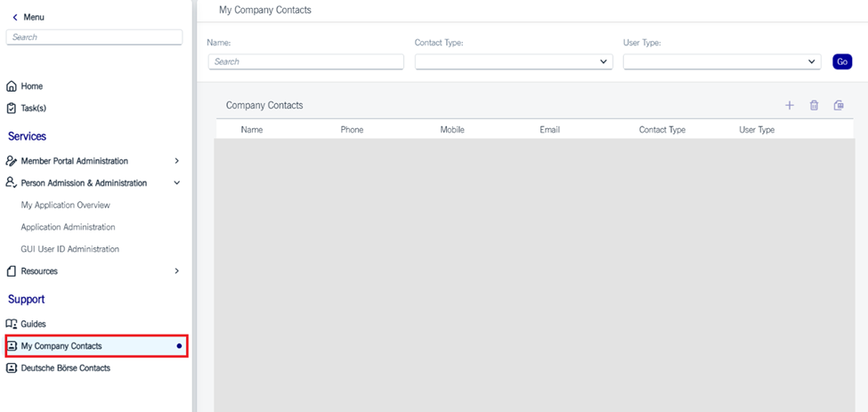The image size is (868, 412).
Task: Expand Member Portal Administration menu
Action: pyautogui.click(x=176, y=161)
